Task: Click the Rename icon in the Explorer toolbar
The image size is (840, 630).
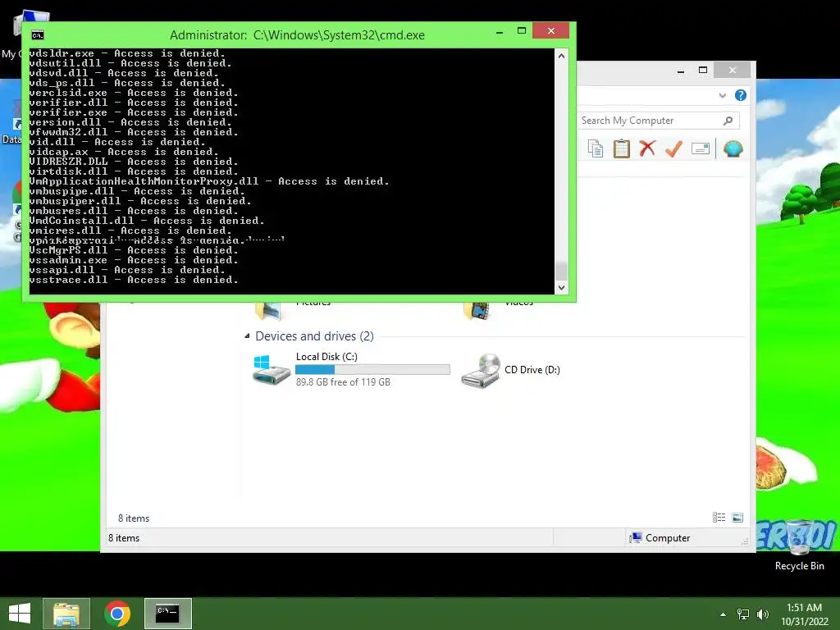Action: click(x=701, y=148)
